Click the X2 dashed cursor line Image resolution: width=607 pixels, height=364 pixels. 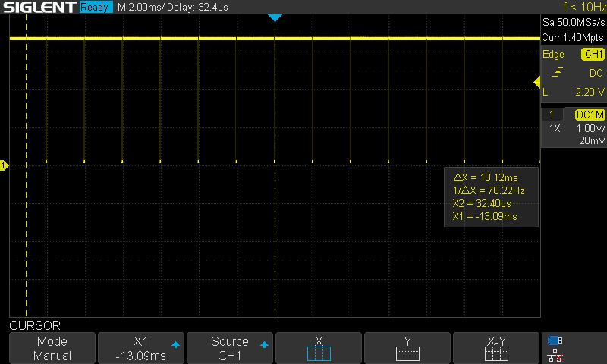tap(275, 165)
